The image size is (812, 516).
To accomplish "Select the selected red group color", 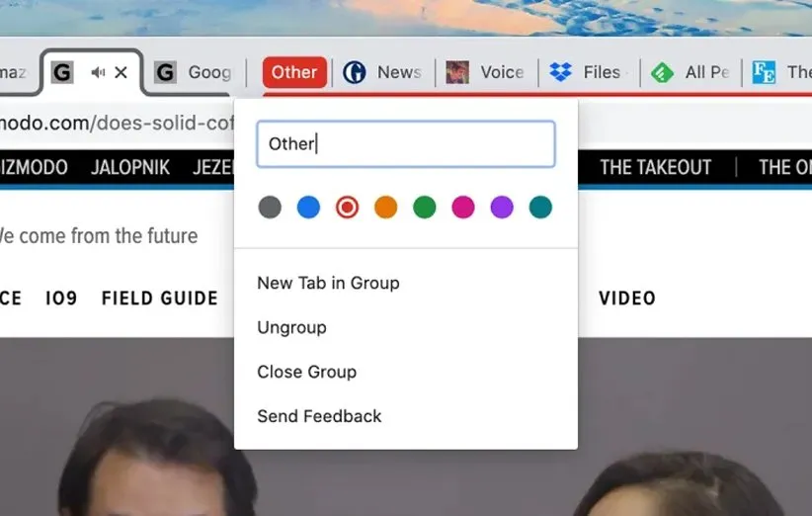I will [347, 208].
